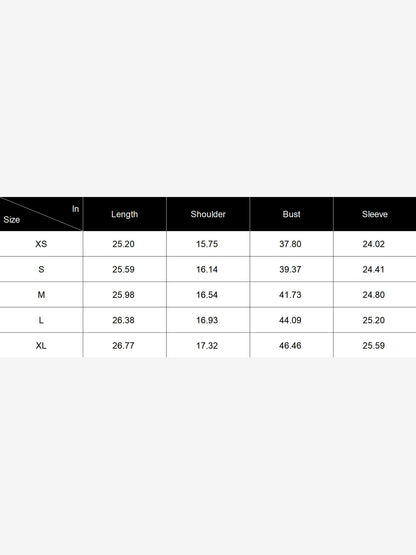This screenshot has width=416, height=555.
Task: Click the 26.77 length cell
Action: pyautogui.click(x=124, y=345)
